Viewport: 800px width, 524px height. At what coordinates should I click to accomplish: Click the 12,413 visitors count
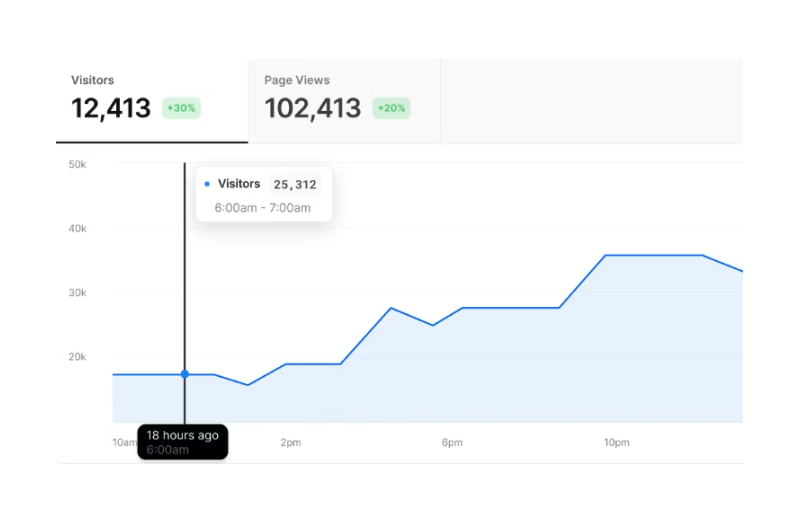click(x=111, y=109)
